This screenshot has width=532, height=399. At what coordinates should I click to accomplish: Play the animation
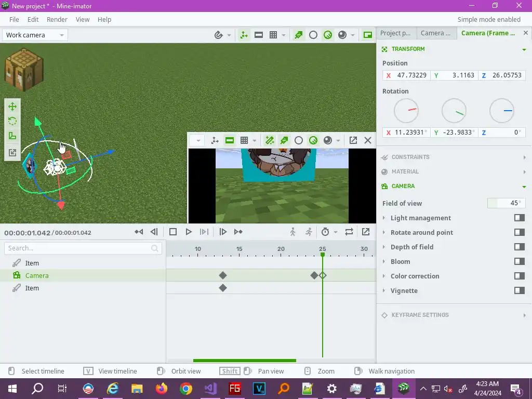(x=189, y=232)
